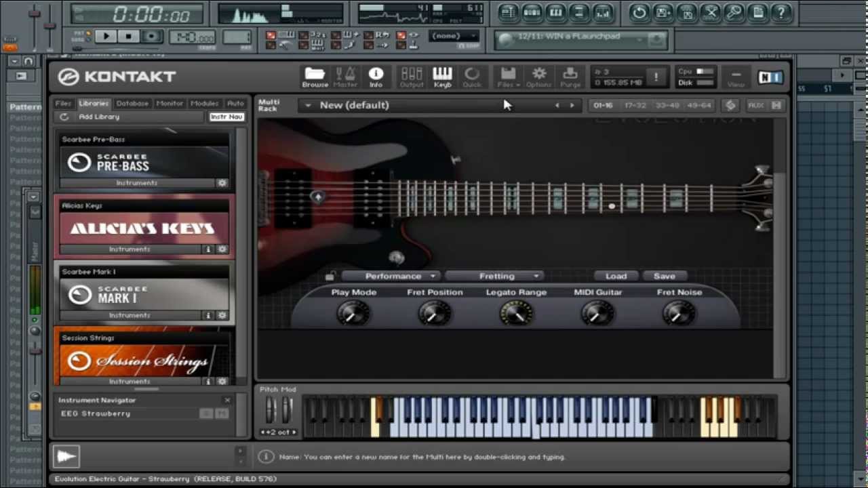Switch to the Database tab
Image resolution: width=868 pixels, height=488 pixels.
[132, 103]
